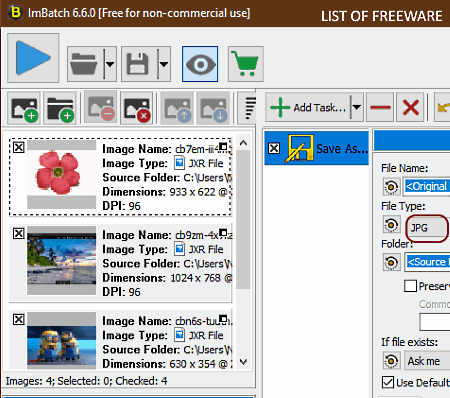Screen dimensions: 450x398
Task: Click the File Name reset gear icon
Action: (392, 186)
